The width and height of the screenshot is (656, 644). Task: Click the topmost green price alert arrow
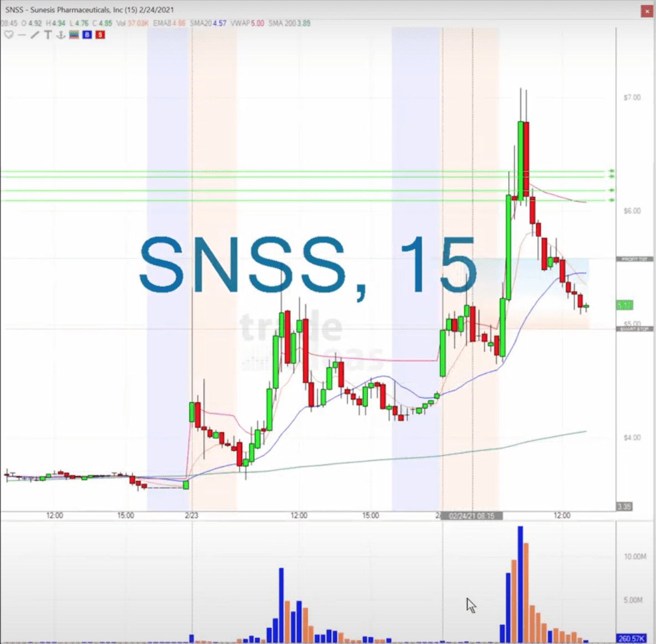click(612, 171)
